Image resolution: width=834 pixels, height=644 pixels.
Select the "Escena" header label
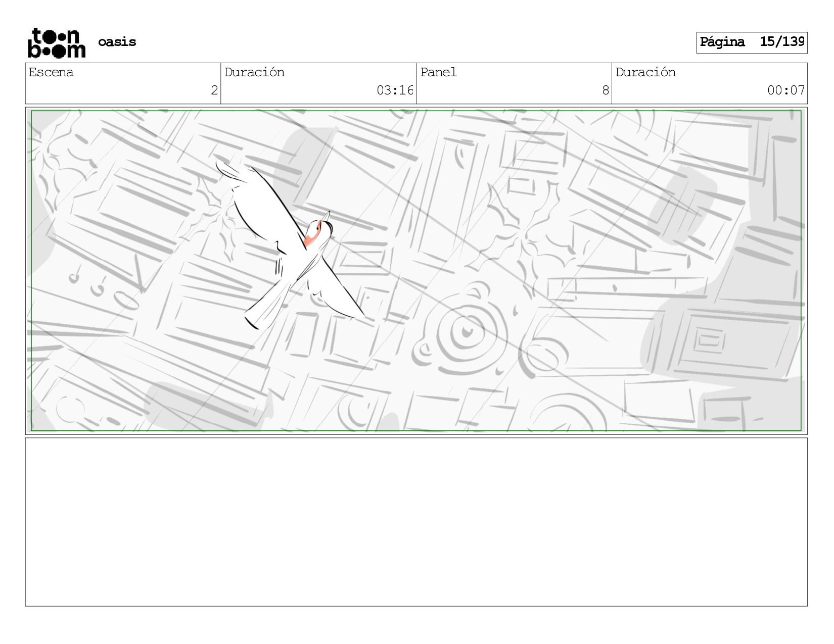pyautogui.click(x=51, y=72)
